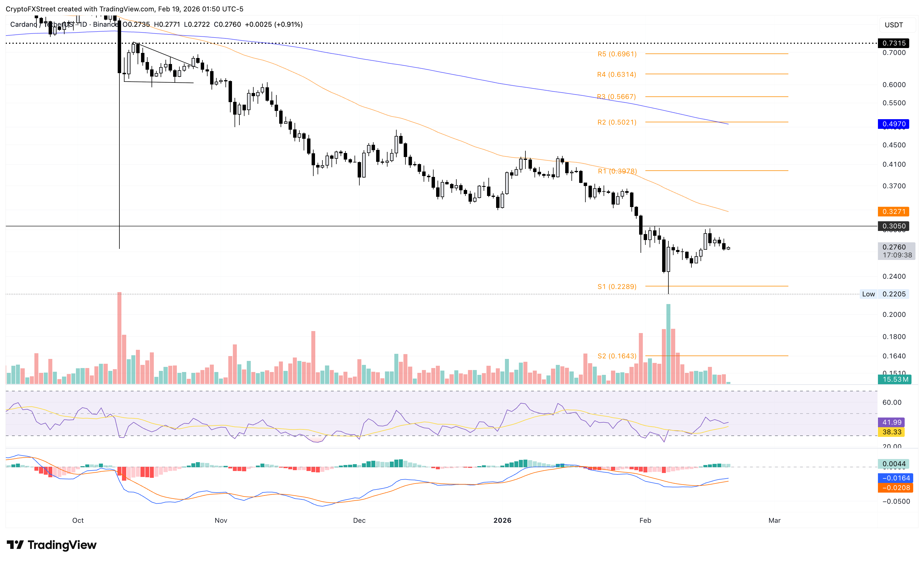Click the current price 0.2760 countdown label
Viewport: 924px width, 562px height.
(x=896, y=251)
